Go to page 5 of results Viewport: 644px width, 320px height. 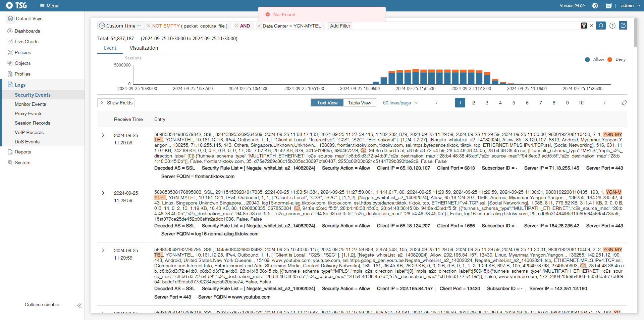[x=514, y=103]
